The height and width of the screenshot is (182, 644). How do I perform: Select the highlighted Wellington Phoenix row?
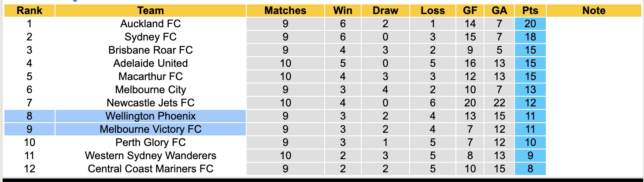(323, 116)
